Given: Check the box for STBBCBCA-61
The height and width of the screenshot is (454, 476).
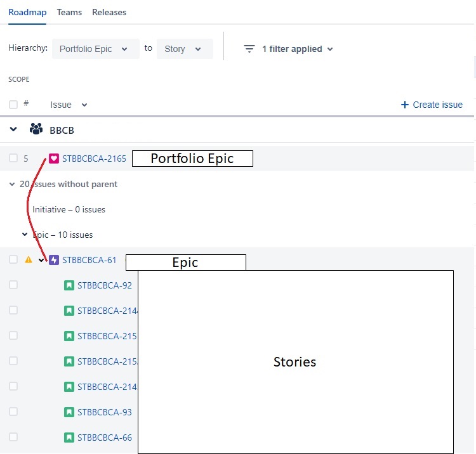Looking at the screenshot, I should [x=13, y=259].
